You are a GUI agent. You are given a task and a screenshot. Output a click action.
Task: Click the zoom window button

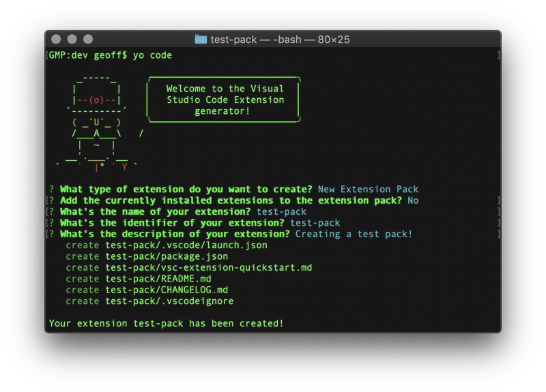click(x=88, y=40)
